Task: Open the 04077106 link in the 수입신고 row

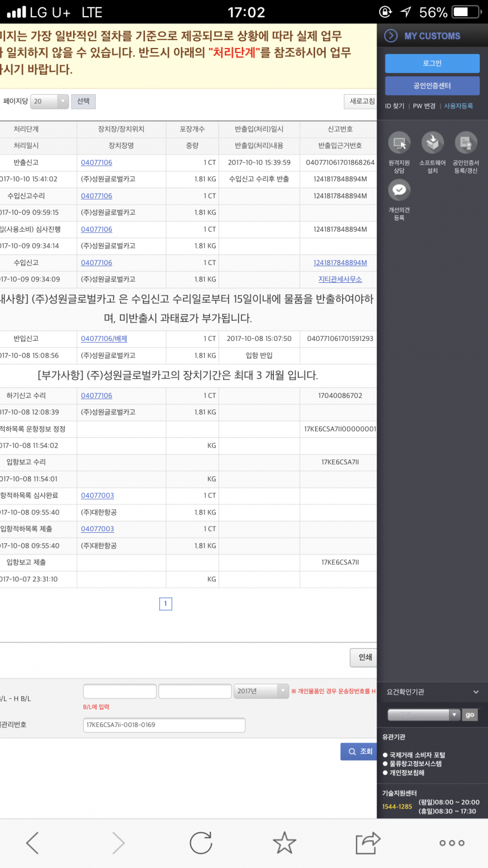Action: tap(96, 263)
